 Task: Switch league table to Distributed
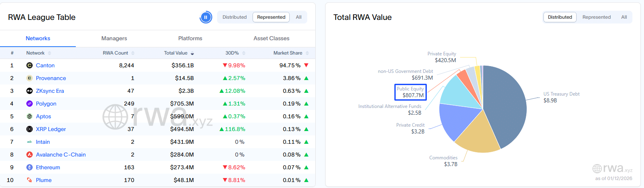pyautogui.click(x=235, y=17)
